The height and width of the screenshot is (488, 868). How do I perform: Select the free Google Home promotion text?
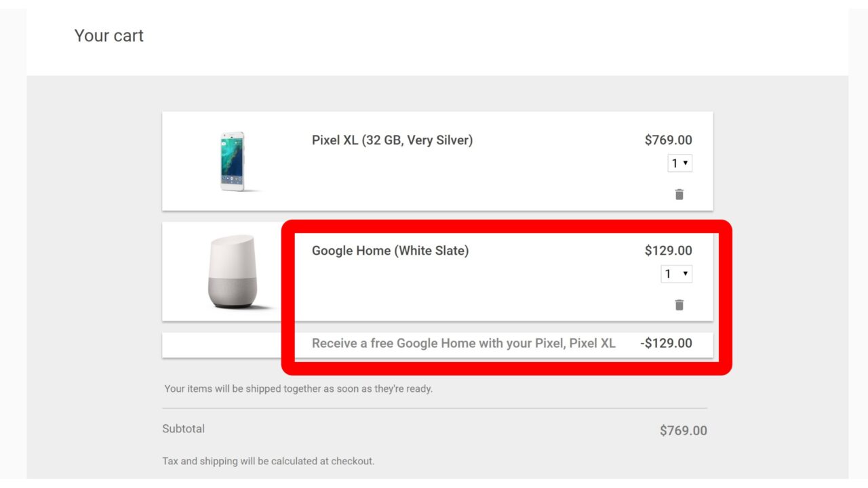463,343
